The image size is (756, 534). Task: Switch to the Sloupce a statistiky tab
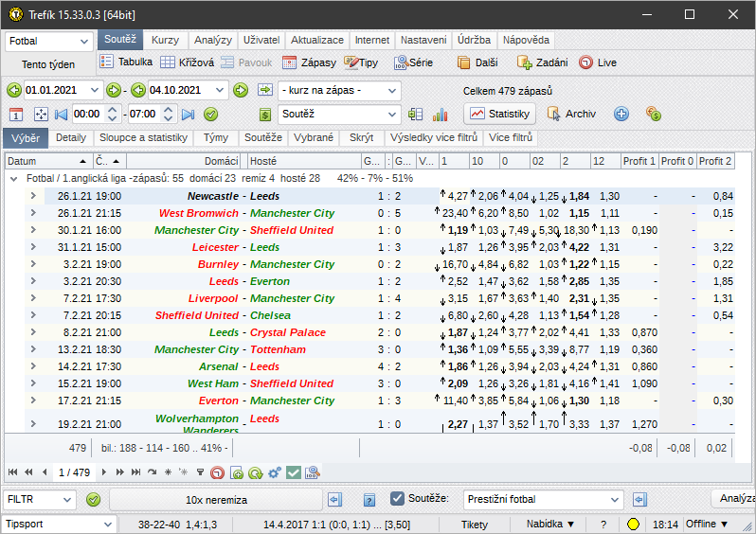click(x=143, y=138)
